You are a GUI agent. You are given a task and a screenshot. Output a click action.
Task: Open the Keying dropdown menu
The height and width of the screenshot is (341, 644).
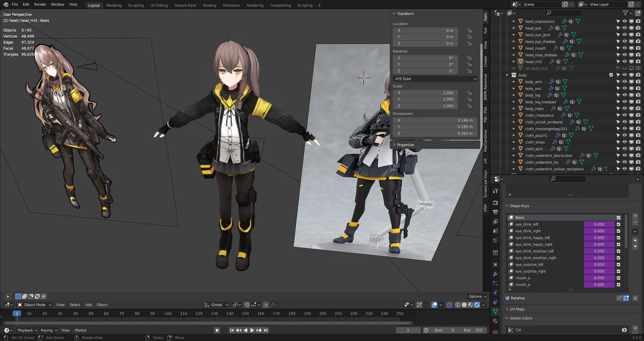click(49, 330)
